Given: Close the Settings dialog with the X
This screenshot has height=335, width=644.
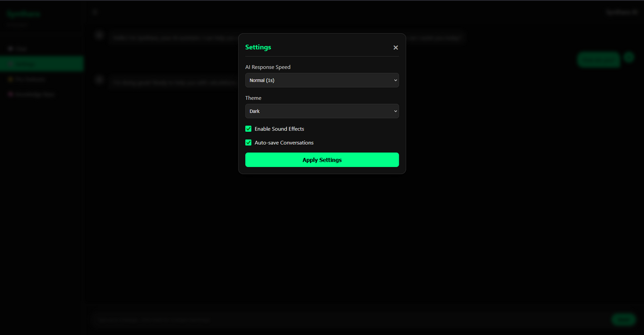Looking at the screenshot, I should (395, 47).
